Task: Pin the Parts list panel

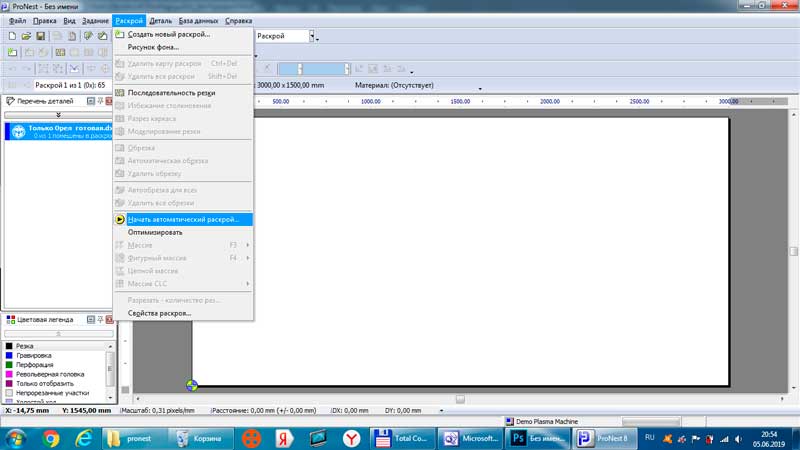Action: [101, 101]
